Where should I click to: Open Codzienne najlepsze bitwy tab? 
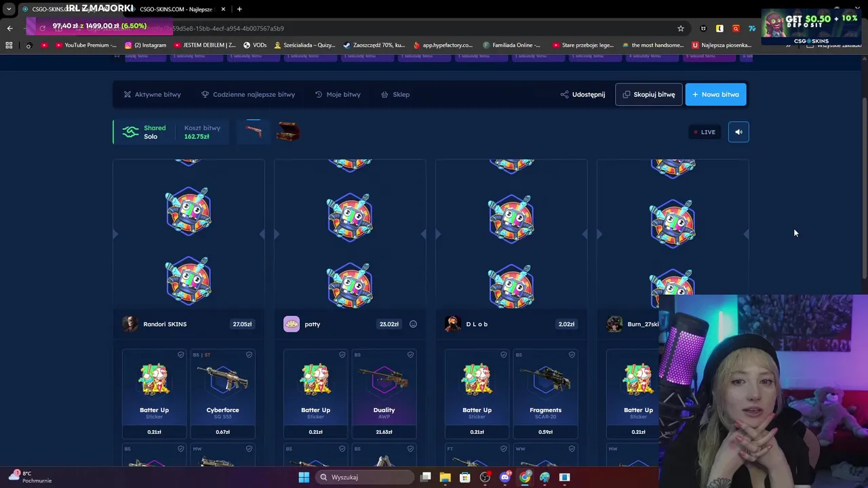(248, 94)
